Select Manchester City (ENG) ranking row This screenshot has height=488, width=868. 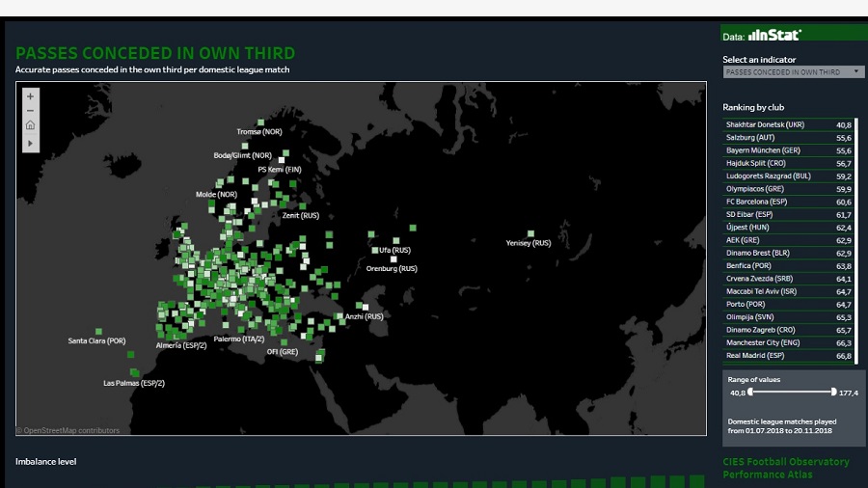[788, 342]
